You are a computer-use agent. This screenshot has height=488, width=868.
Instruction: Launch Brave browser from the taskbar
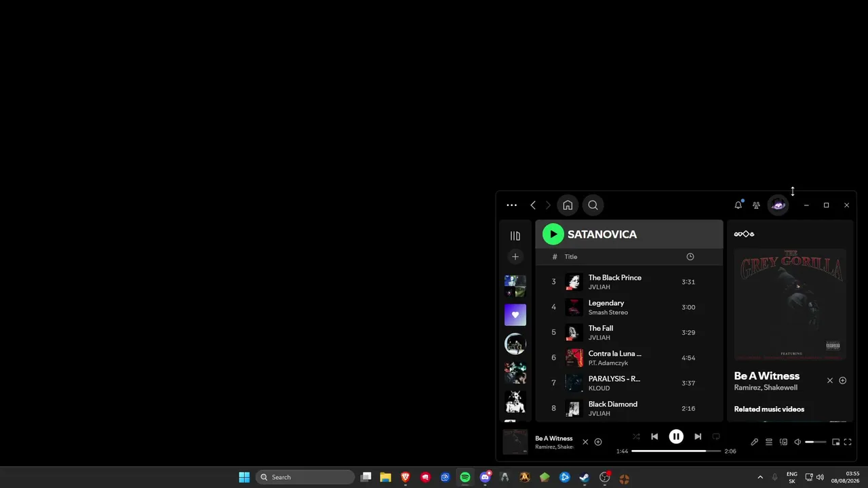click(406, 477)
